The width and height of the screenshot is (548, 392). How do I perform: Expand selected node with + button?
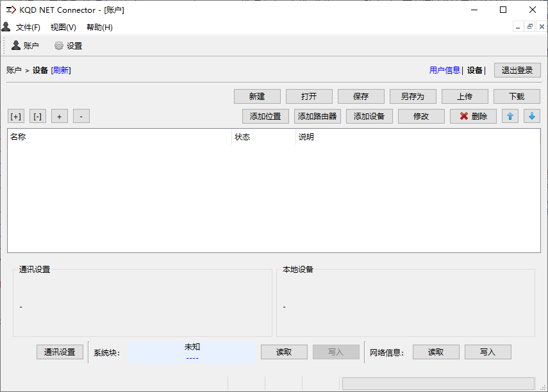(60, 116)
